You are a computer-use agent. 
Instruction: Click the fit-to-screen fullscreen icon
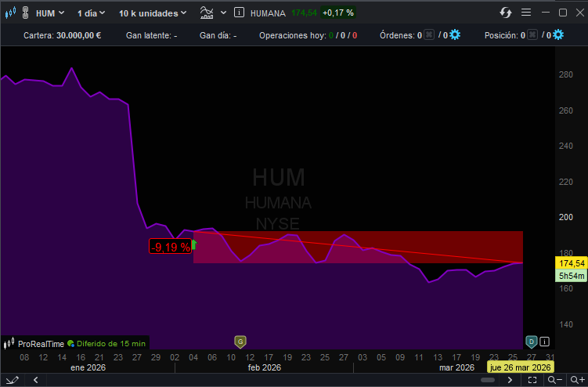532,380
